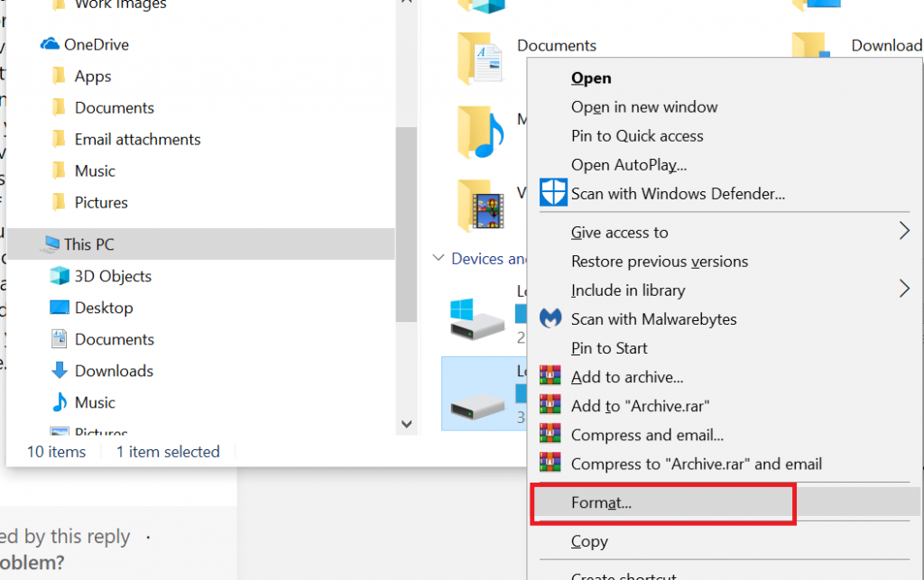
Task: Click the Desktop icon in navigation pane
Action: [x=60, y=308]
